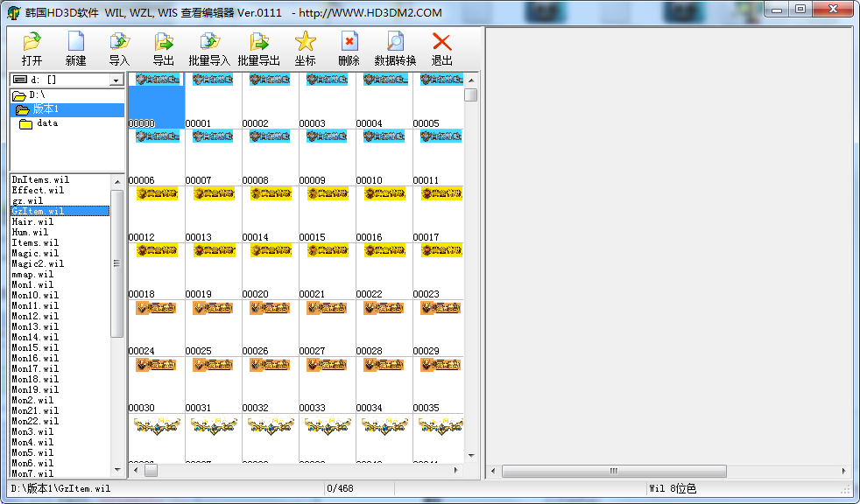Select DnItems.wil in file list
Screen dimensions: 860x504
(60, 179)
